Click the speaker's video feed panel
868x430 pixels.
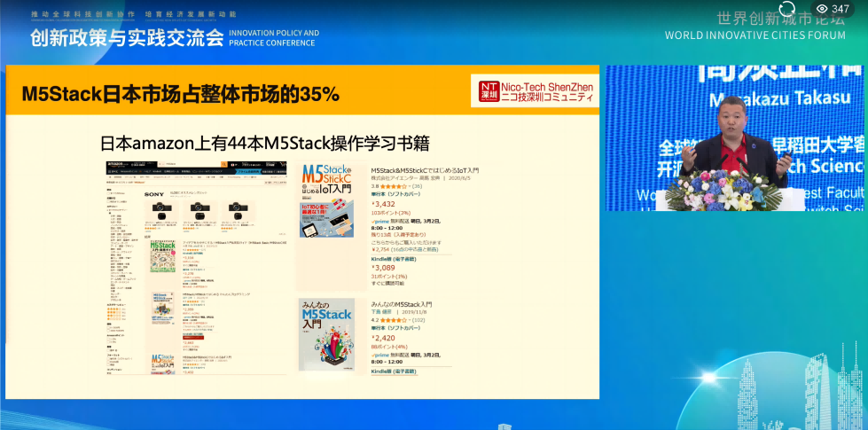click(734, 137)
